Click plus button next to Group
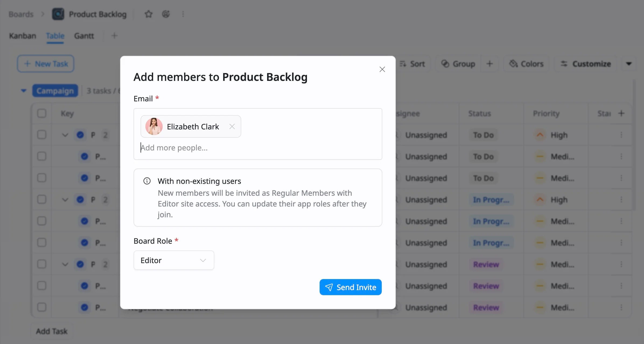 coord(490,64)
